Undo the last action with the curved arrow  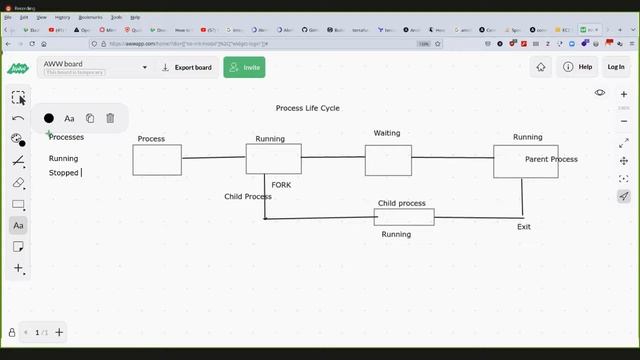pos(18,118)
